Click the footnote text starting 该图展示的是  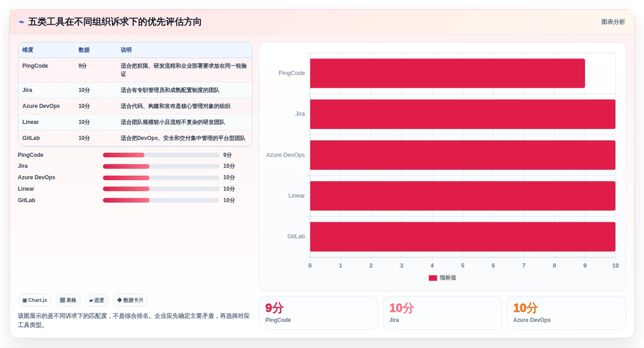click(x=134, y=321)
